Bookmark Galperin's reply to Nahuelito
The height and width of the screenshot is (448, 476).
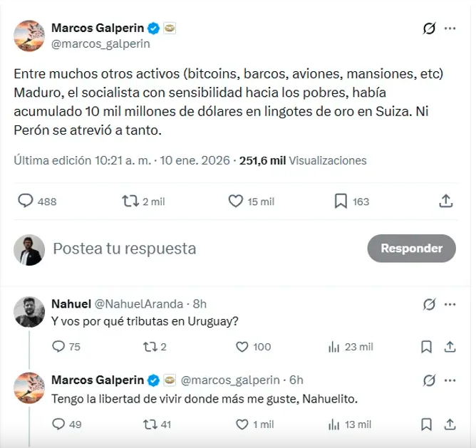(426, 424)
